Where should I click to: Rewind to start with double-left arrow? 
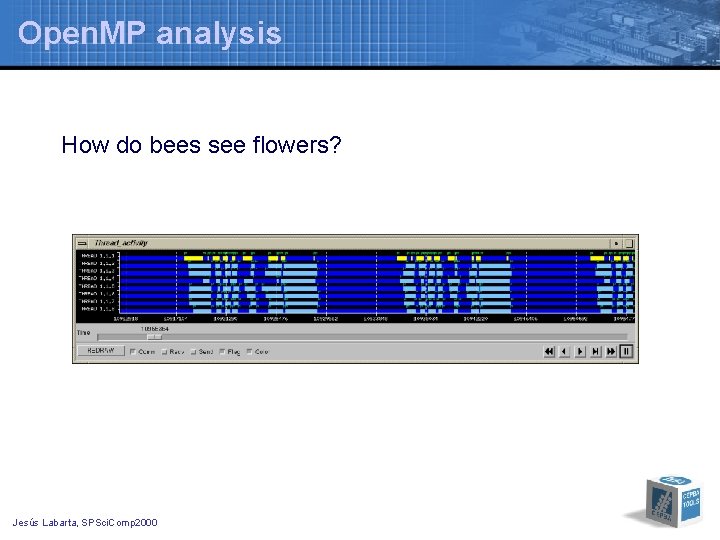click(549, 352)
